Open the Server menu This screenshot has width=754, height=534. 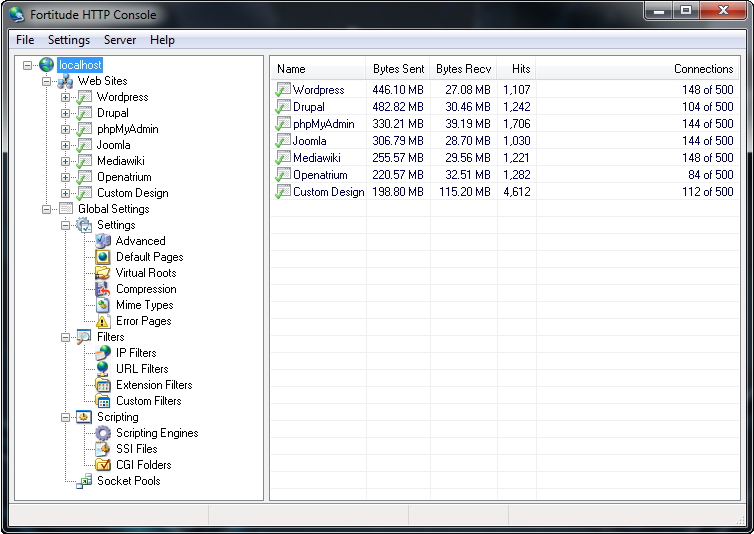click(120, 40)
